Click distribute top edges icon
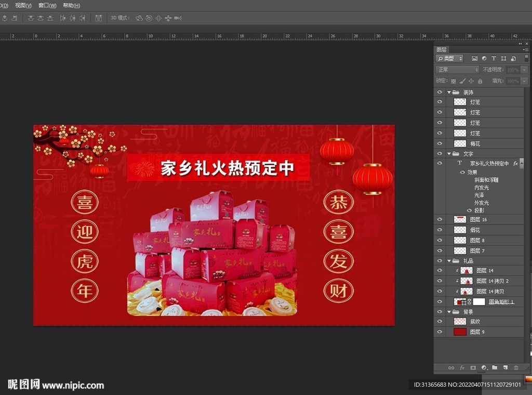Screen dimensions: 532x395 tap(31, 18)
